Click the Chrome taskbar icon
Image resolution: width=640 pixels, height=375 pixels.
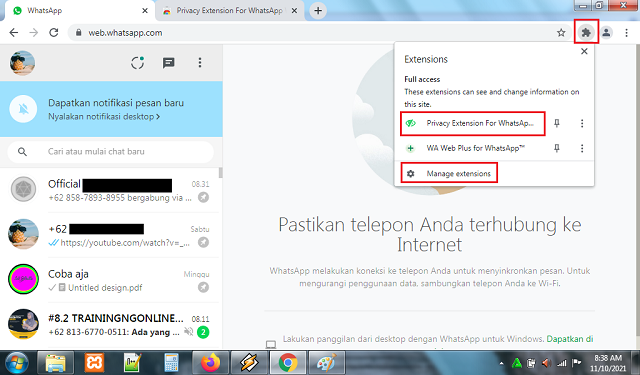[x=288, y=362]
